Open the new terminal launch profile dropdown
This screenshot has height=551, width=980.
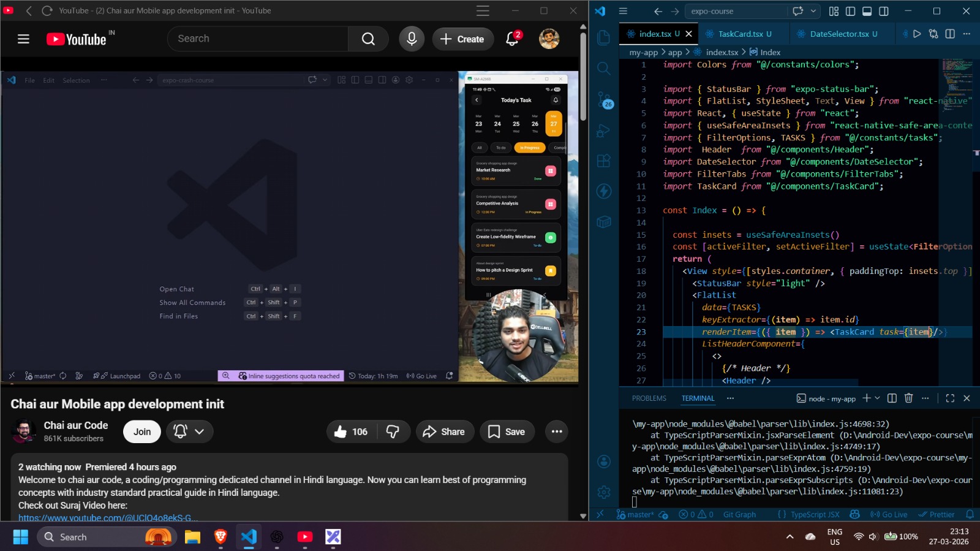click(x=878, y=398)
